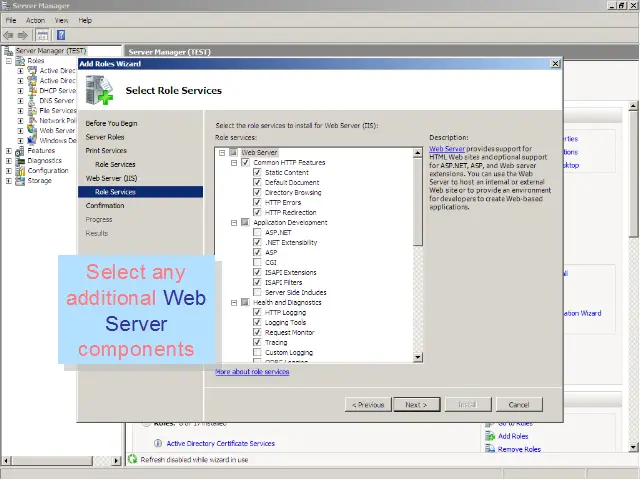Collapse Common HTTP Features group
Viewport: 640px width, 480px height.
(234, 163)
